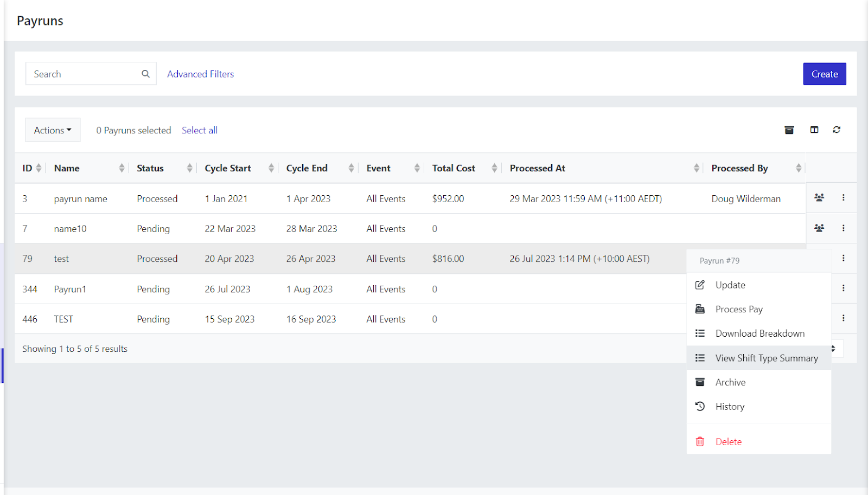Open the column layout icon
This screenshot has height=495, width=868.
[814, 130]
